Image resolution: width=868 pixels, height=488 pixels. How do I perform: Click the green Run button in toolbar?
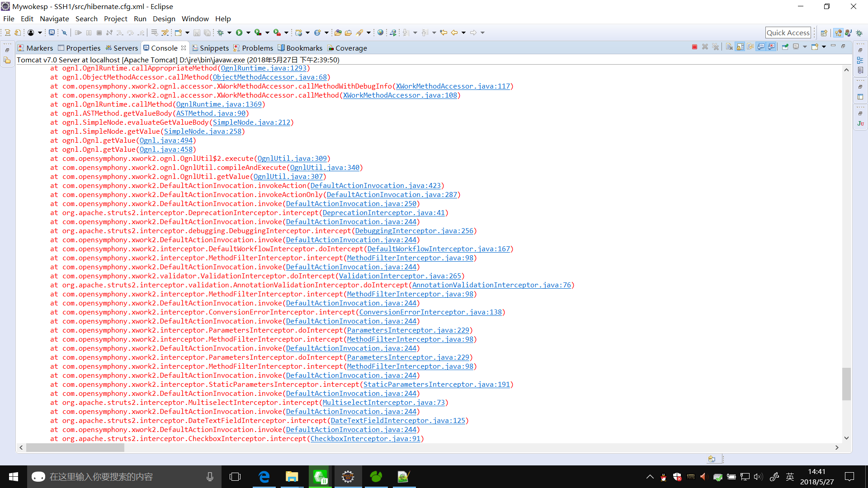(239, 33)
